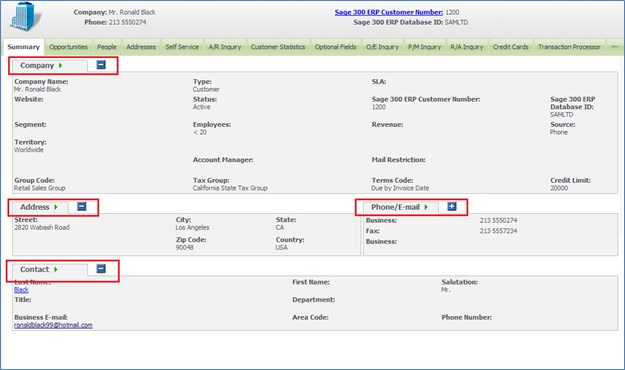625x370 pixels.
Task: Click the Company Name value in Company panel
Action: pyautogui.click(x=37, y=89)
